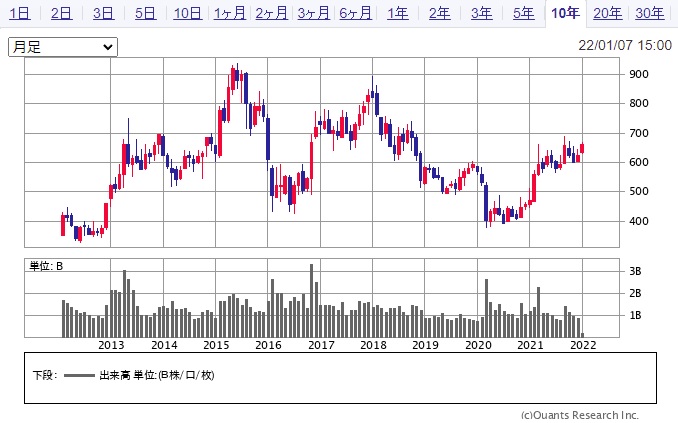Click the 2019 year axis label
The width and height of the screenshot is (678, 423).
(425, 345)
